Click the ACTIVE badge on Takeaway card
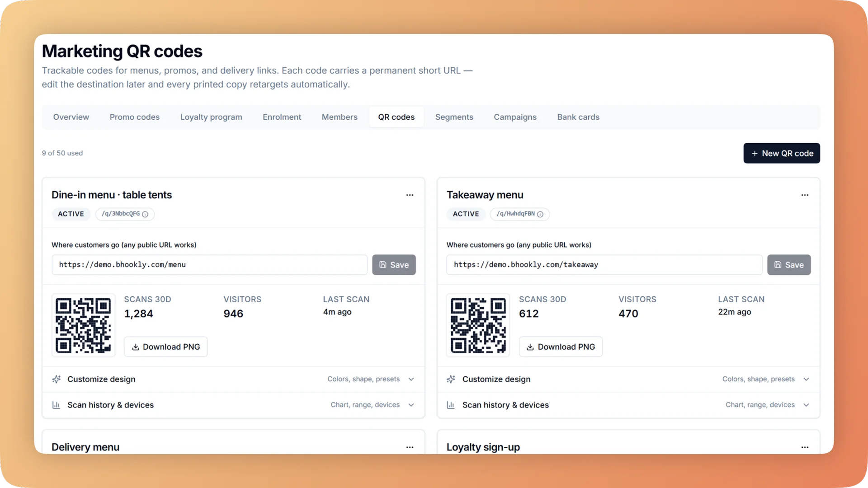Viewport: 868px width, 488px height. coord(466,214)
